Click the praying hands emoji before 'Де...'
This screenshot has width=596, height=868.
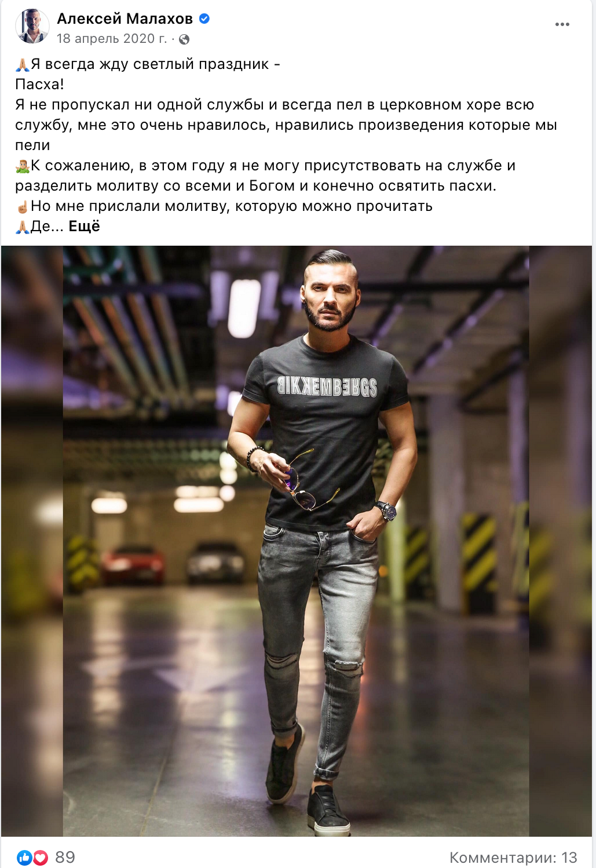22,227
